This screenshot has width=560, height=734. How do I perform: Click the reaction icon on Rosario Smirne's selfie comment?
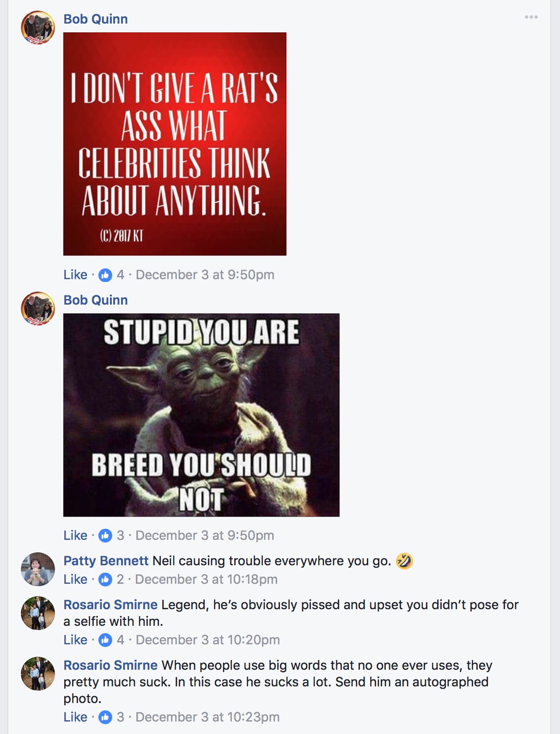pyautogui.click(x=105, y=640)
